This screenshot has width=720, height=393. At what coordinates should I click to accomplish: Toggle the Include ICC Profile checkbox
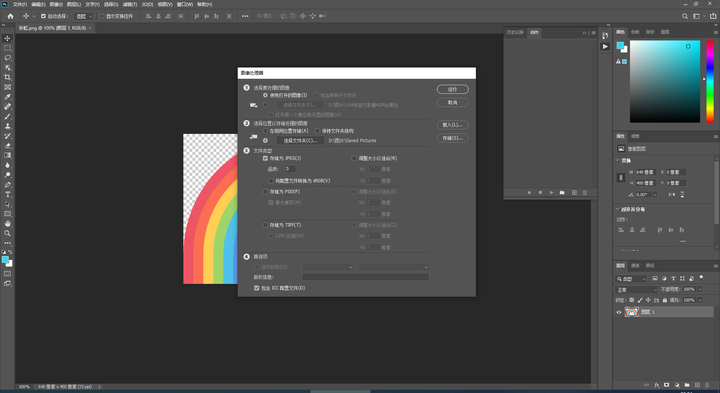(x=256, y=288)
